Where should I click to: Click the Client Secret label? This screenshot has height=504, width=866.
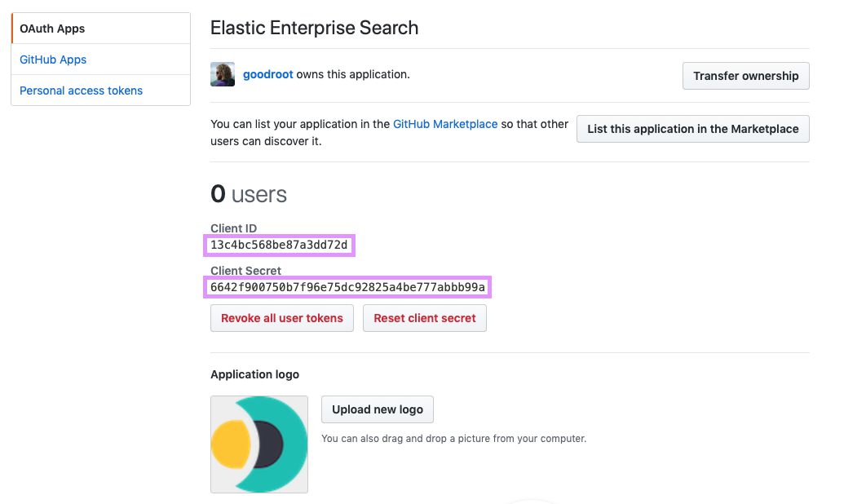pos(245,271)
